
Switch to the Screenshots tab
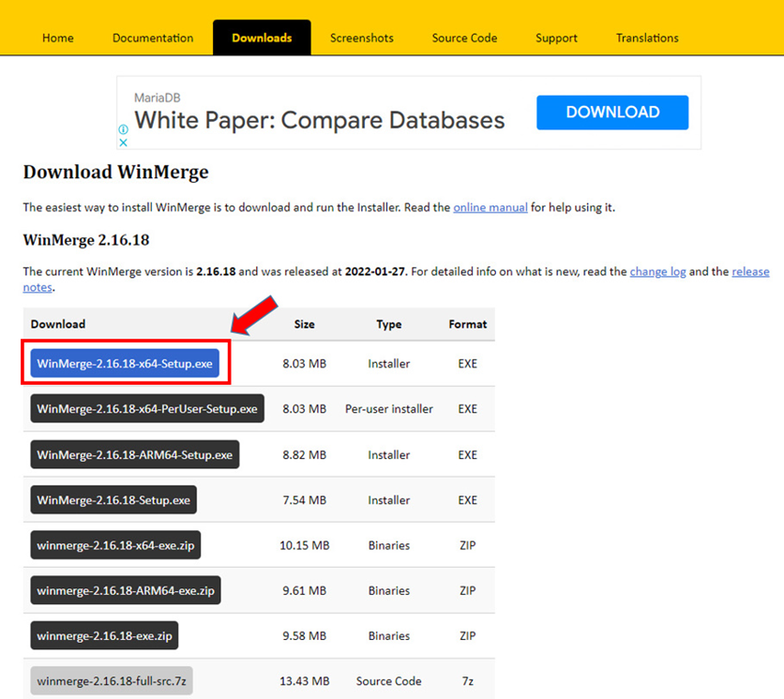pyautogui.click(x=361, y=38)
